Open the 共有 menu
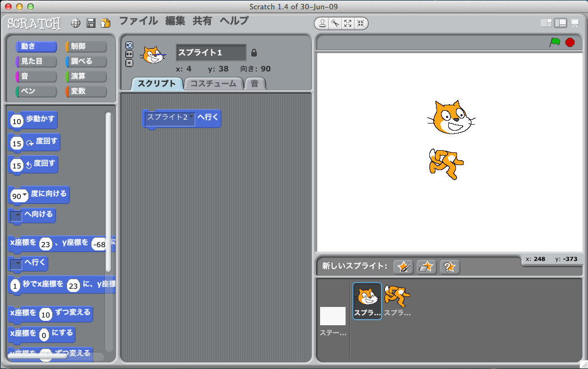 pyautogui.click(x=202, y=20)
